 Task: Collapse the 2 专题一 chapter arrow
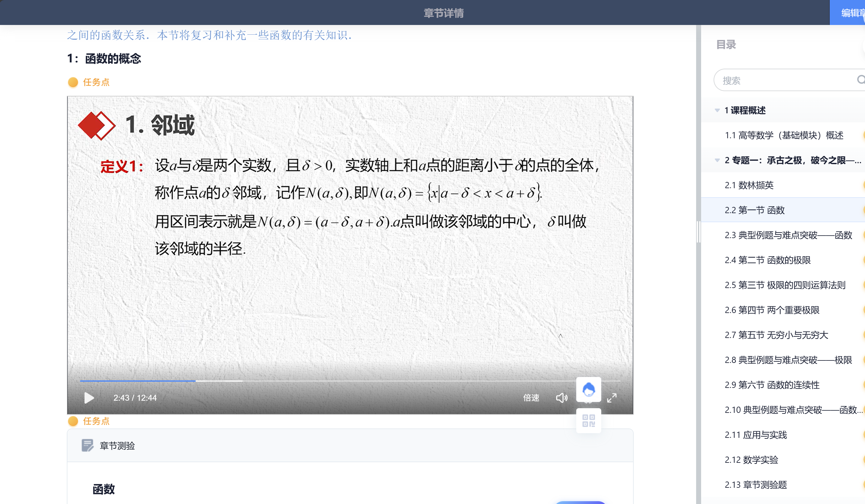coord(717,160)
